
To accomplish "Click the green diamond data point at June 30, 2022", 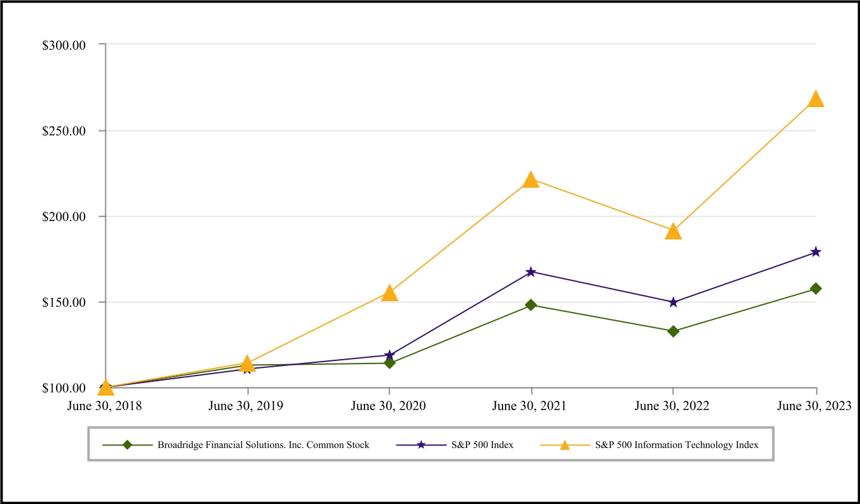I will click(x=673, y=331).
